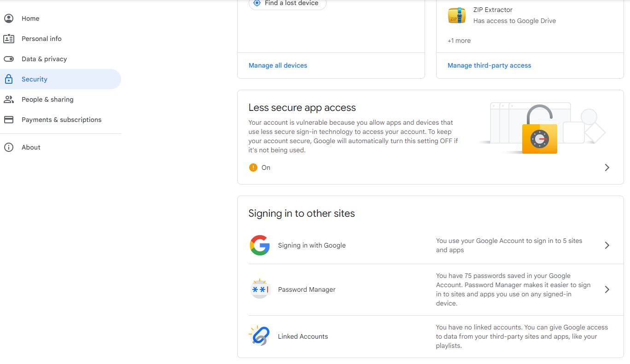The image size is (630, 364).
Task: Click the Find a lost device button
Action: [x=287, y=3]
